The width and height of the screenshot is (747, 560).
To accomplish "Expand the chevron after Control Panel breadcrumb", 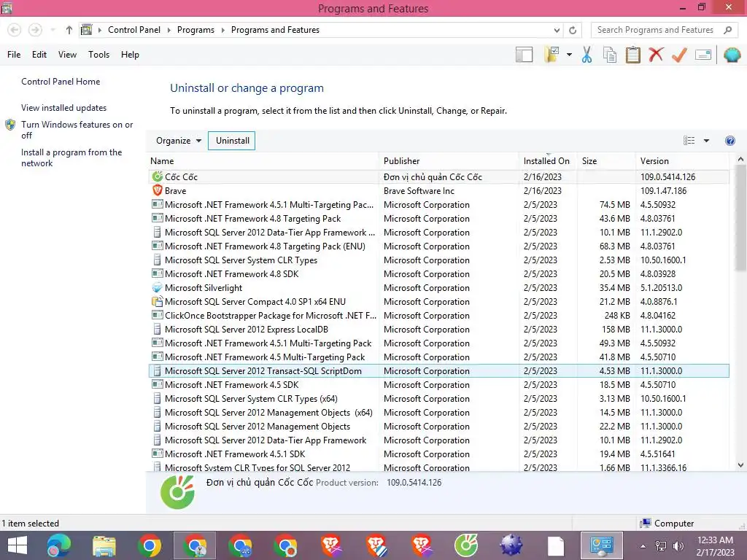I will click(169, 30).
